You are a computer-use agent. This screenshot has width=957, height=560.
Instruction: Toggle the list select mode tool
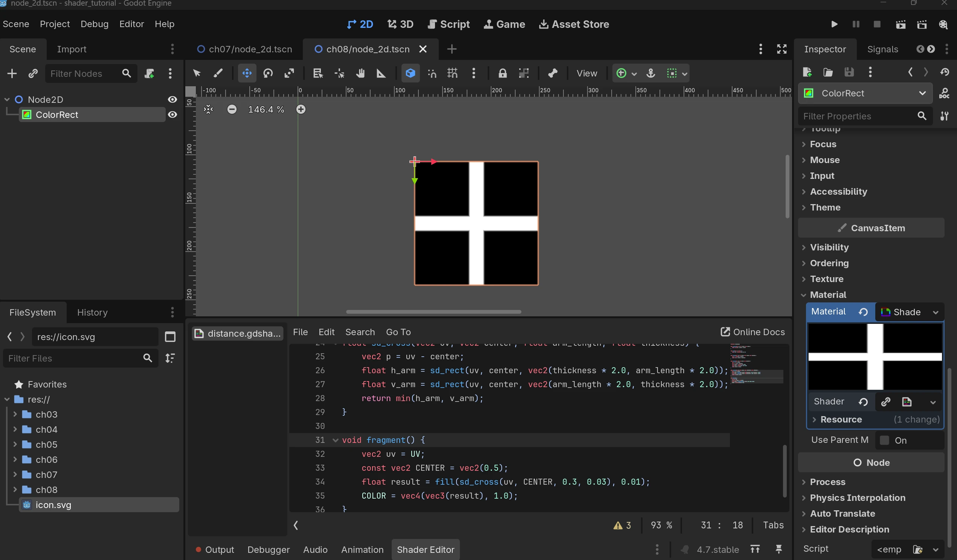click(x=318, y=73)
